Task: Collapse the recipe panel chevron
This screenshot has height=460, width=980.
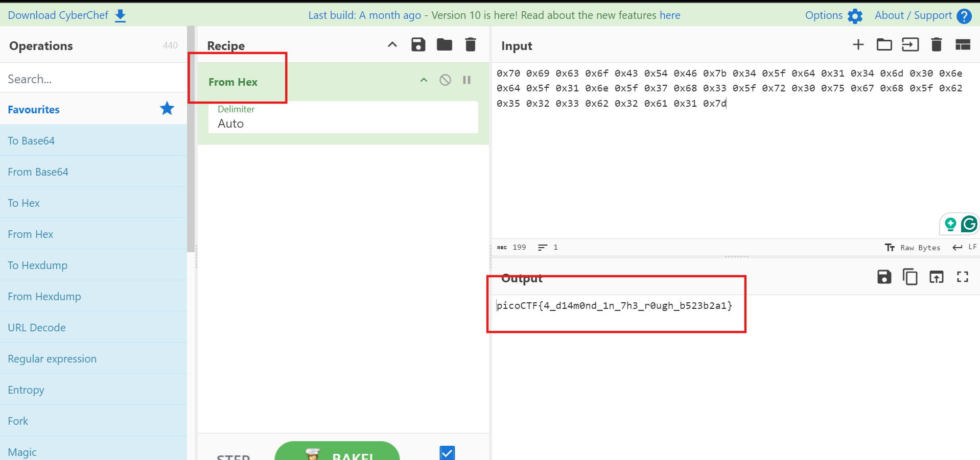Action: [392, 44]
